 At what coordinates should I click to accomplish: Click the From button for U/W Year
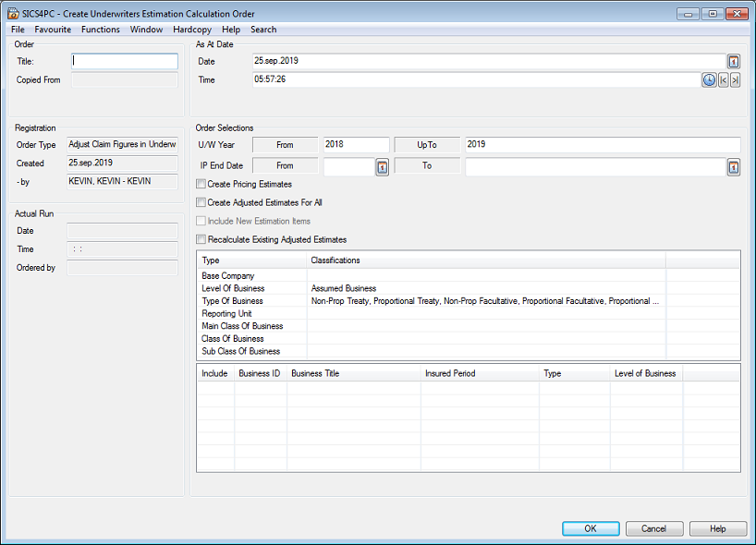285,144
